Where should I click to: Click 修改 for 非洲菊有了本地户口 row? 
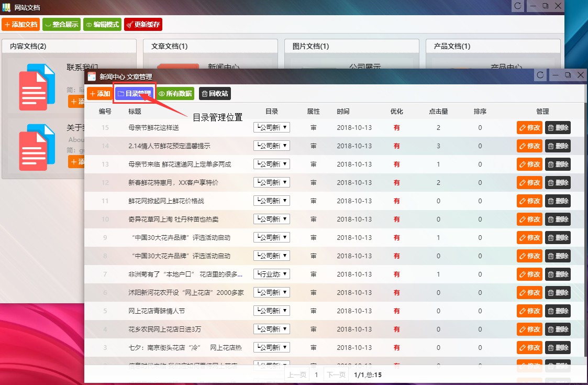529,274
